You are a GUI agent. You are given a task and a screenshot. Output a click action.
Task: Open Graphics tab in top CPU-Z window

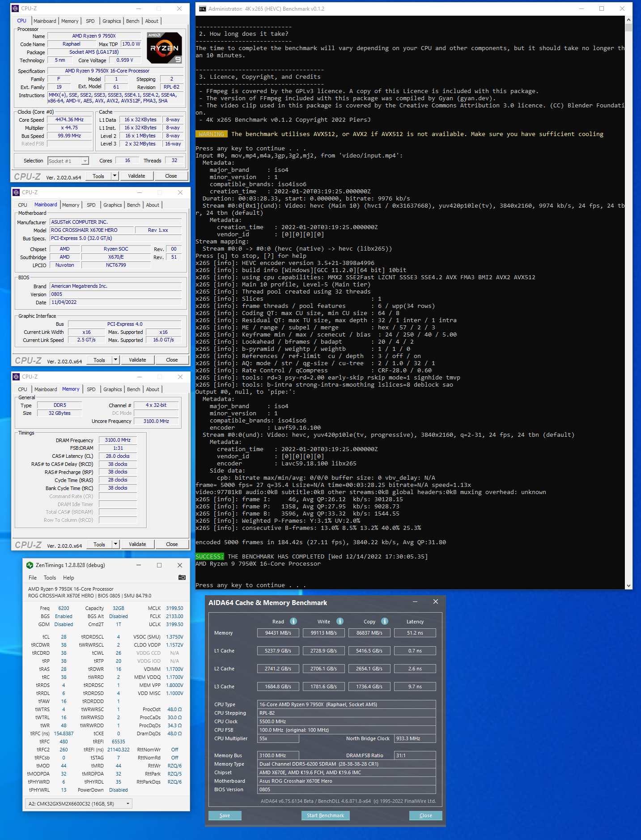click(111, 21)
